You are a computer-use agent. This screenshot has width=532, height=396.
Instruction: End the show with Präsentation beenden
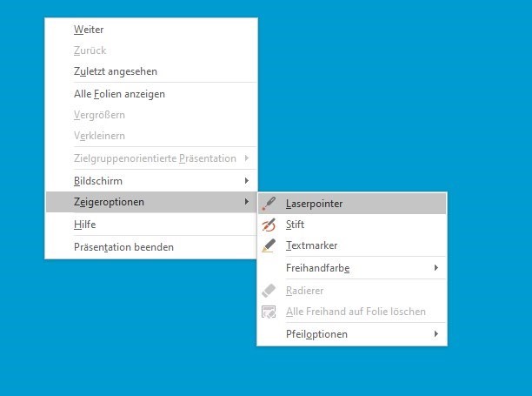(123, 247)
